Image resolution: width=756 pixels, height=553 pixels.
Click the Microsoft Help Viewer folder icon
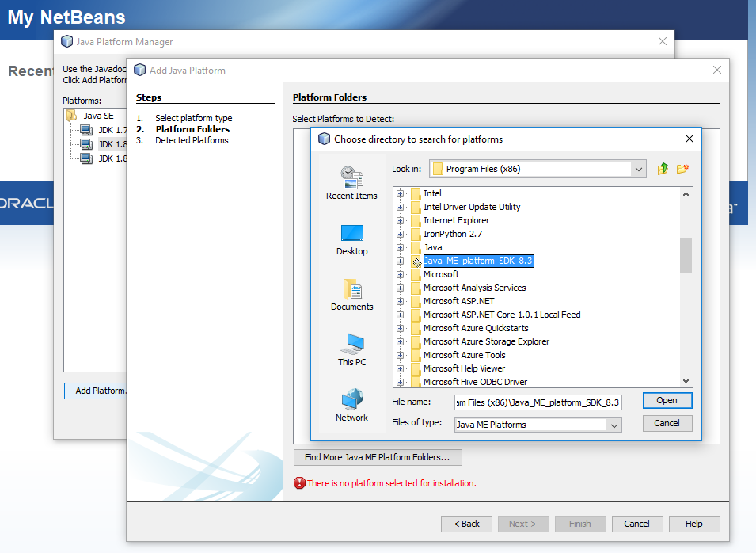coord(416,368)
